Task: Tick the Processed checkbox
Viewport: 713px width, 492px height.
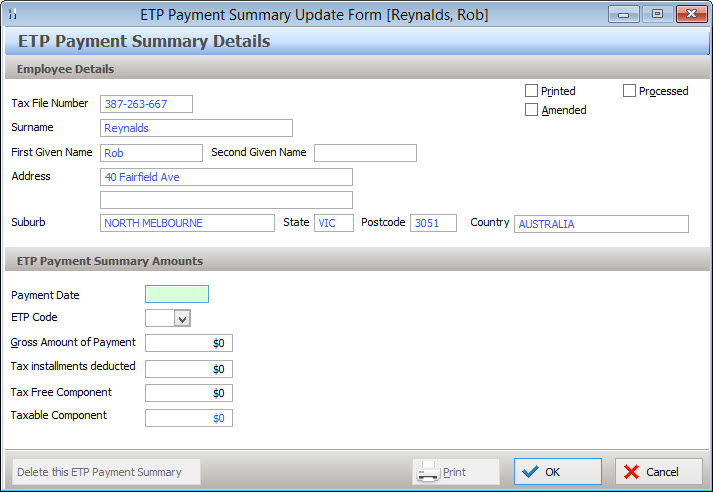Action: coord(629,91)
